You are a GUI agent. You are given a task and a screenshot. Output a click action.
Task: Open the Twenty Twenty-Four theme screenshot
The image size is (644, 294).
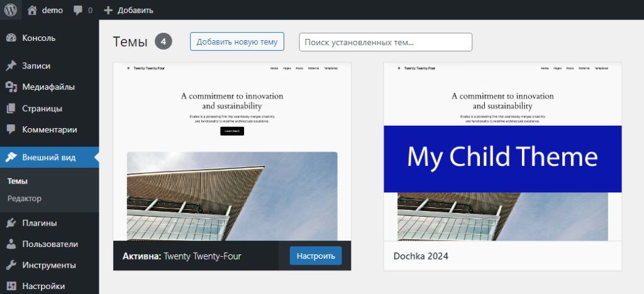coord(232,151)
